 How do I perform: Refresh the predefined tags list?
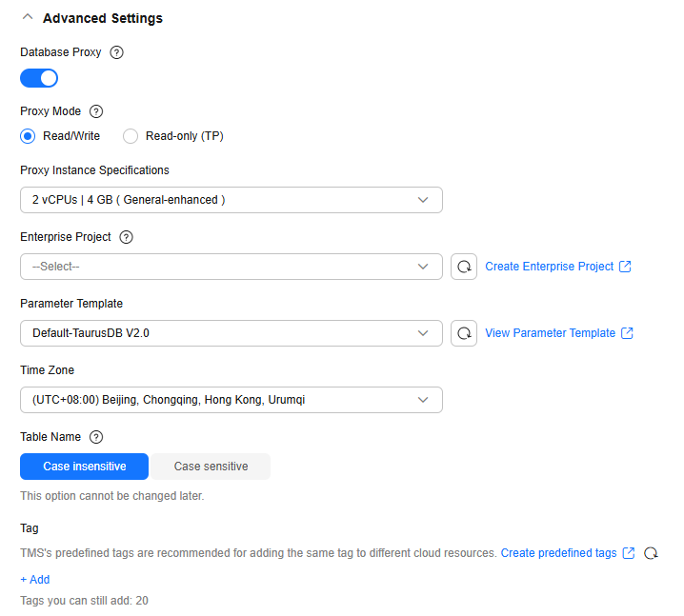[652, 553]
